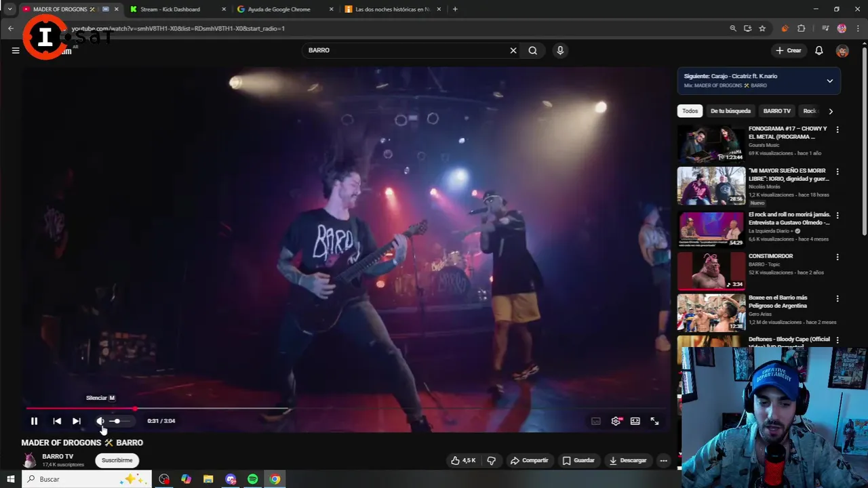Click the Suscribirme button
Image resolution: width=868 pixels, height=488 pixels.
(117, 460)
